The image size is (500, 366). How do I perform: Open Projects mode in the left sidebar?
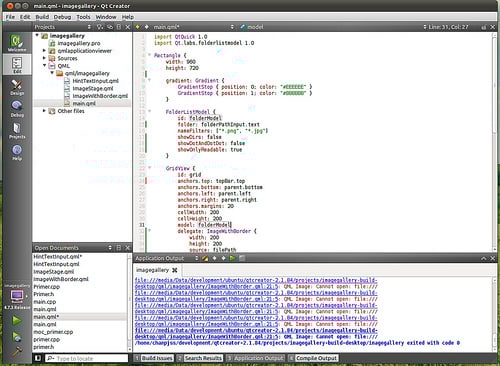coord(17,130)
